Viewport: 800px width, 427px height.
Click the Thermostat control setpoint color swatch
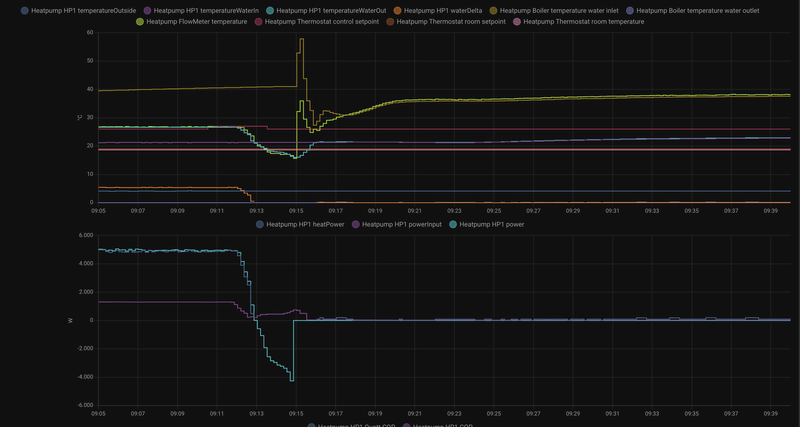(259, 21)
